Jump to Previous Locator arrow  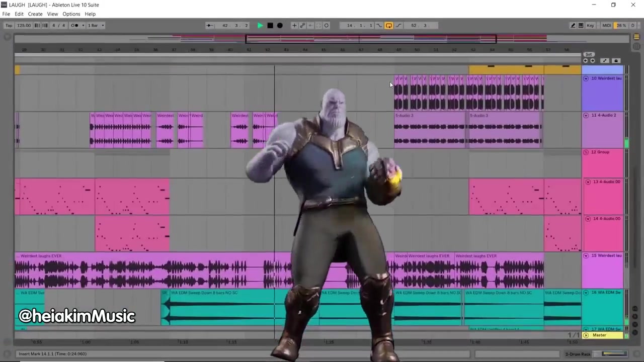pyautogui.click(x=586, y=61)
